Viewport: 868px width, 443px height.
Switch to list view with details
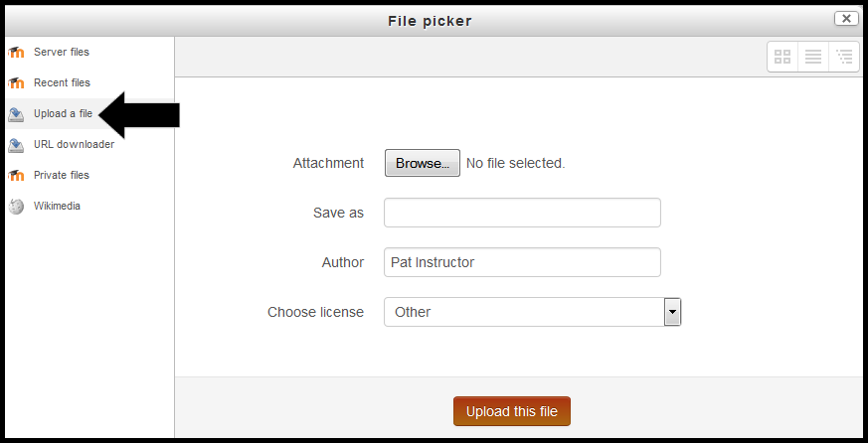[813, 57]
